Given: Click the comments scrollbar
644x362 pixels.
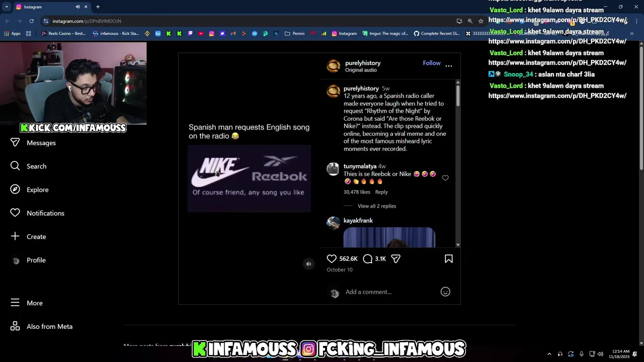Looking at the screenshot, I should (458, 96).
